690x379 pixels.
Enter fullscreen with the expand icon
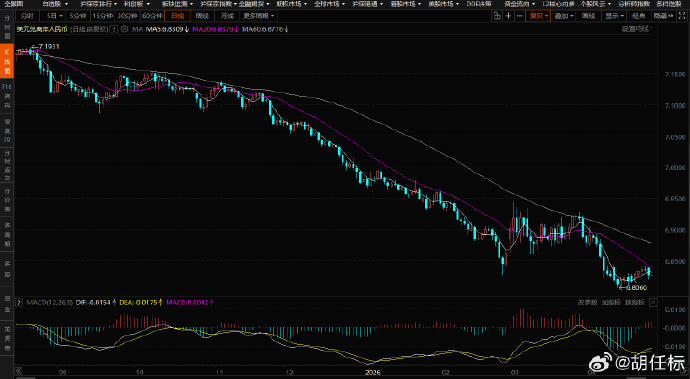point(682,16)
